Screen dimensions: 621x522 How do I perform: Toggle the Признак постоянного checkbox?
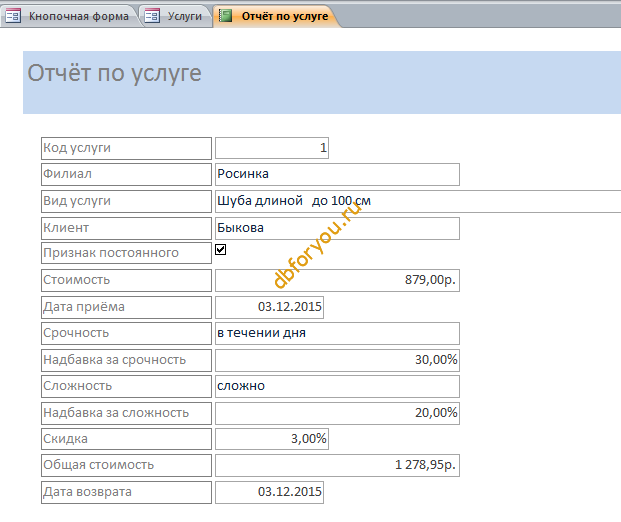click(x=221, y=250)
